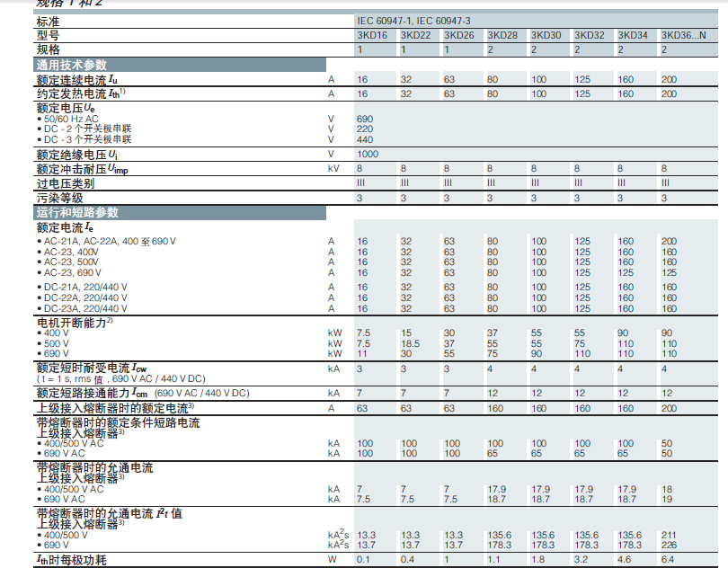Click the "(t = 1 s, rms 值, 690 V AC / 440 V DC)" note
Image resolution: width=728 pixels, height=568 pixels.
click(121, 379)
